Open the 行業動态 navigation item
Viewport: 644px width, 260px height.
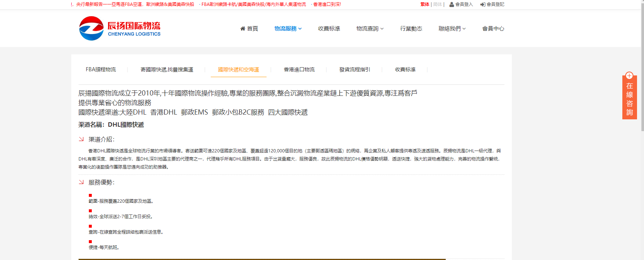411,29
